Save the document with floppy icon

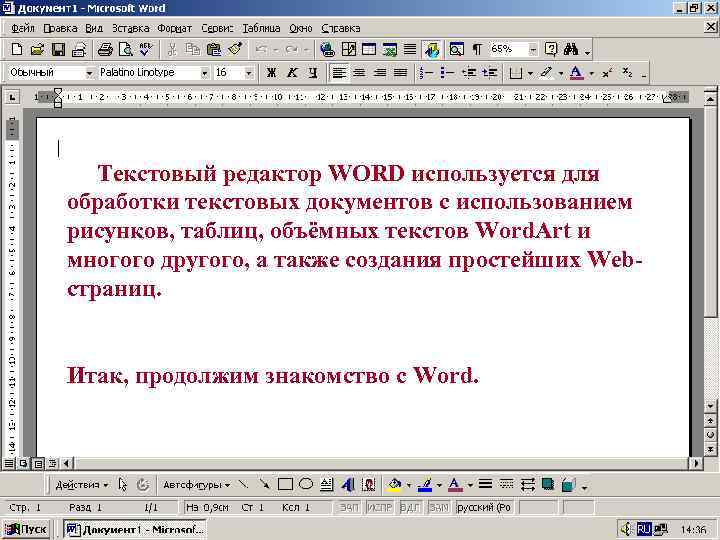click(58, 49)
